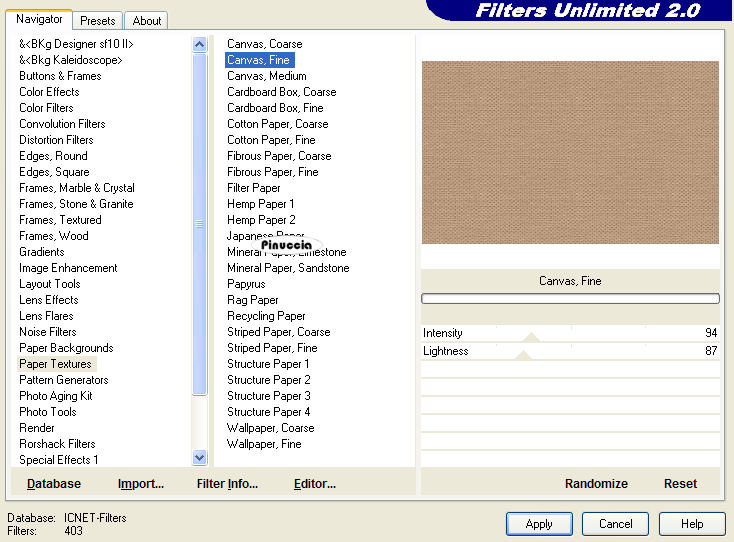Choose Cardboard Box, Coarse filter
Viewport: 734px width, 542px height.
[x=282, y=92]
